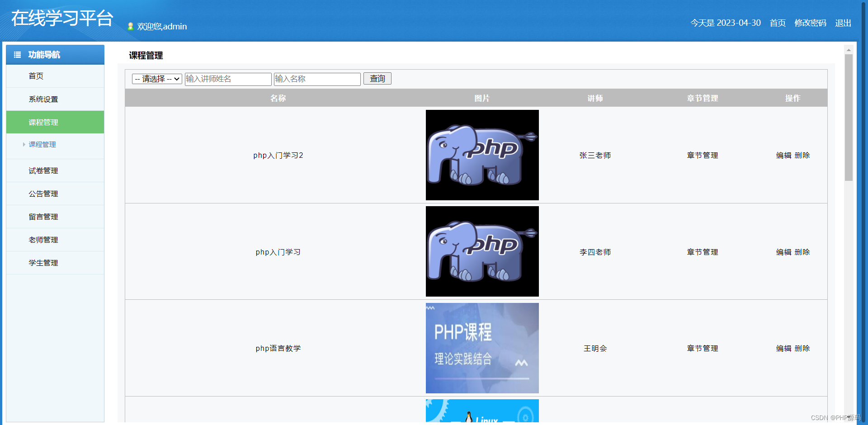Click 删除 for php入门学习2

(x=802, y=155)
